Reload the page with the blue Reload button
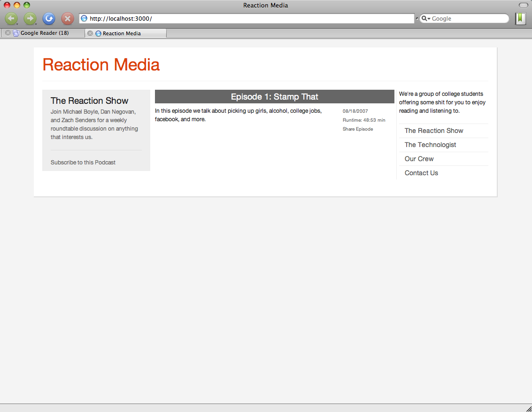Screen dimensions: 532x412 pyautogui.click(x=49, y=18)
